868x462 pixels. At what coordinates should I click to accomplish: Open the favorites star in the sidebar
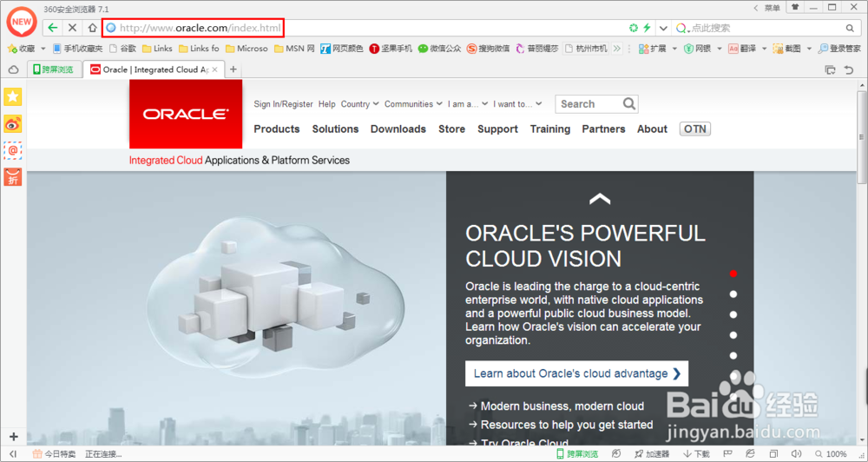[x=13, y=97]
